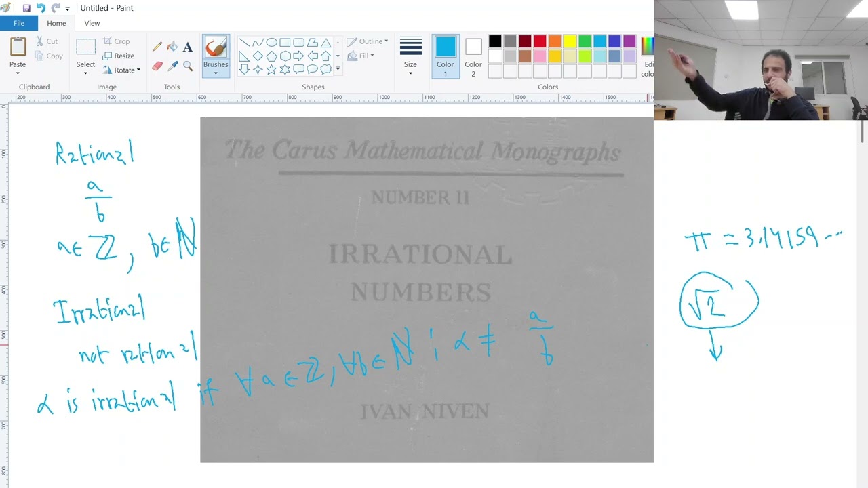Choose the Pentagon shape
The height and width of the screenshot is (488, 868).
271,56
